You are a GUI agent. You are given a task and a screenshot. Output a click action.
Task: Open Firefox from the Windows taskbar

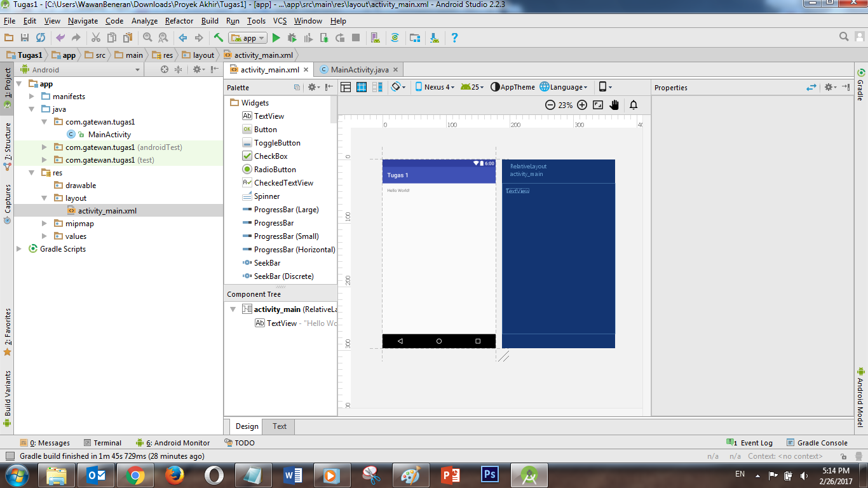173,475
